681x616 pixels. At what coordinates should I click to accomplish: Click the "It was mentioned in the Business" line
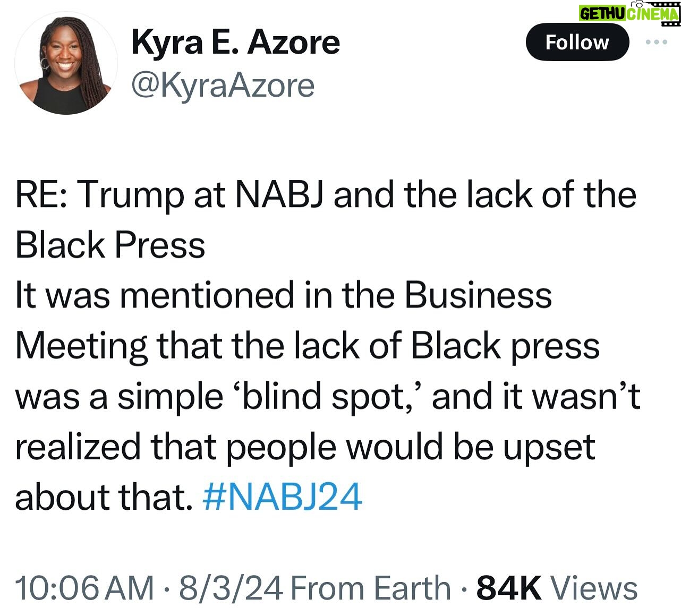click(283, 296)
